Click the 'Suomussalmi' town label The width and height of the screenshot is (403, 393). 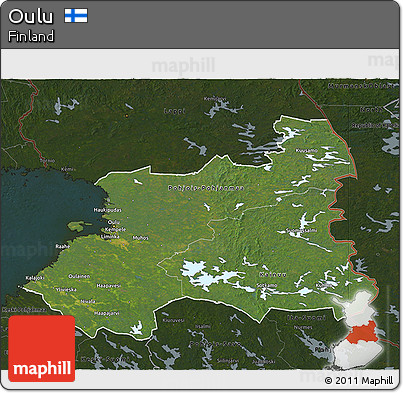(301, 230)
